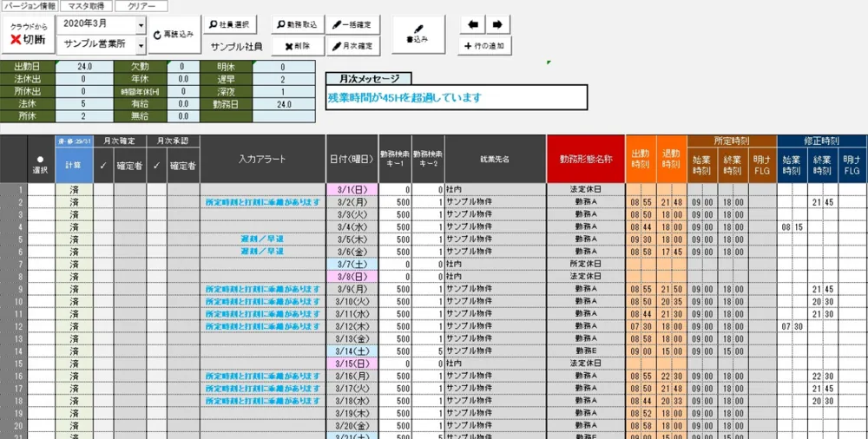Reload data with 再読込み button
This screenshot has width=868, height=439.
click(174, 35)
